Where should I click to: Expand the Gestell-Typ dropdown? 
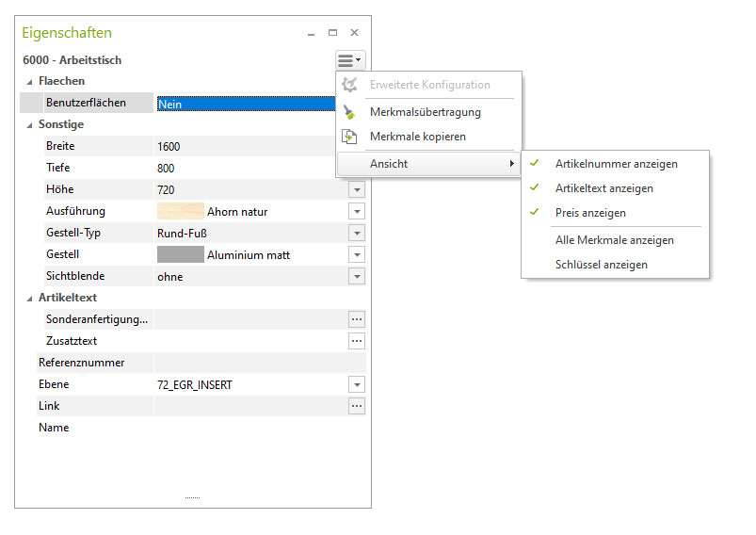tap(356, 233)
